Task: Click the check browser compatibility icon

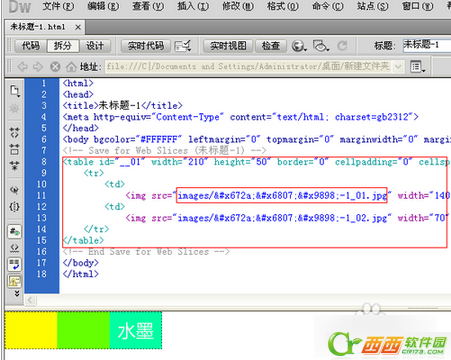Action: [x=183, y=46]
